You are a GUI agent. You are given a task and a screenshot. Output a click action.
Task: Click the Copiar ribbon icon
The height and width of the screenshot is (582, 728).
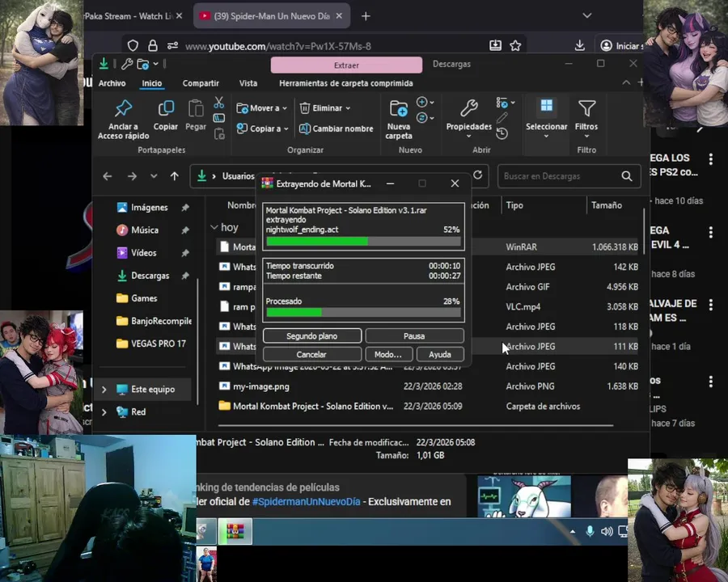[x=166, y=108]
